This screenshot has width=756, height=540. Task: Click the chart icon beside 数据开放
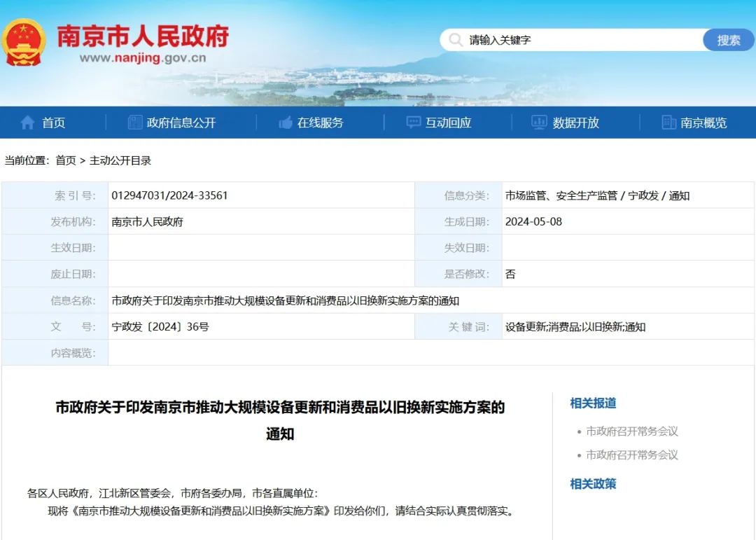tap(539, 123)
